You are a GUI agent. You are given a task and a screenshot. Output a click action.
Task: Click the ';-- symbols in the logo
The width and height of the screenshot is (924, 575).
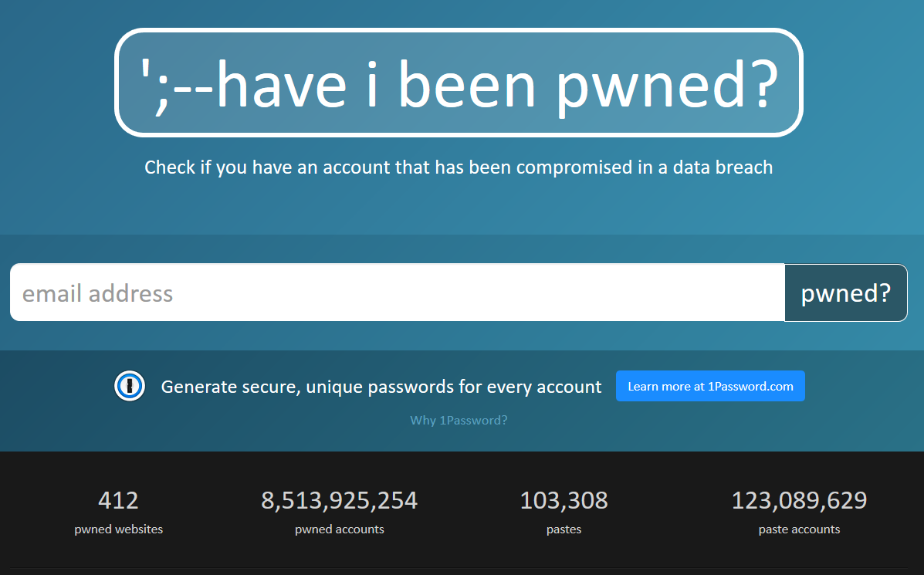177,86
